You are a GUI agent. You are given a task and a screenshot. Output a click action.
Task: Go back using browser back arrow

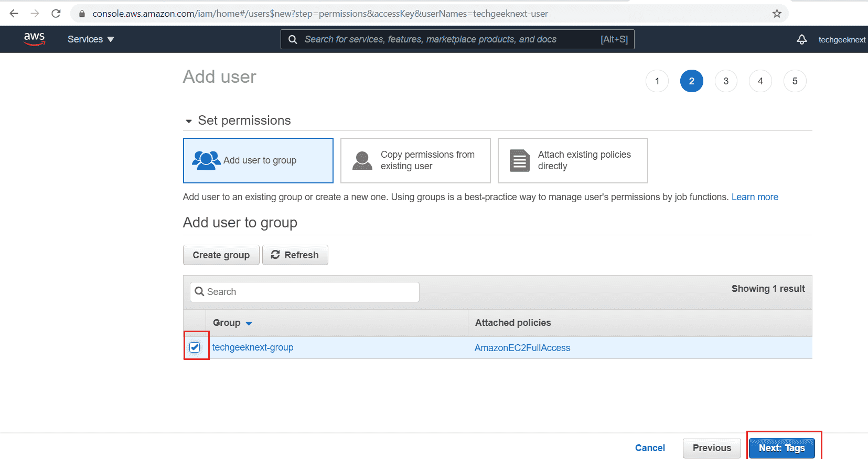tap(14, 14)
